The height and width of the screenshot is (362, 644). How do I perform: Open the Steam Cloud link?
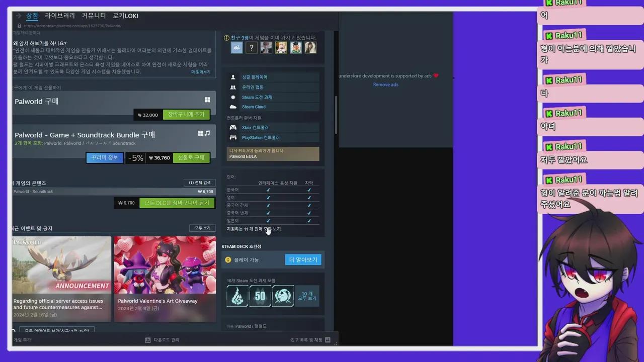click(254, 107)
